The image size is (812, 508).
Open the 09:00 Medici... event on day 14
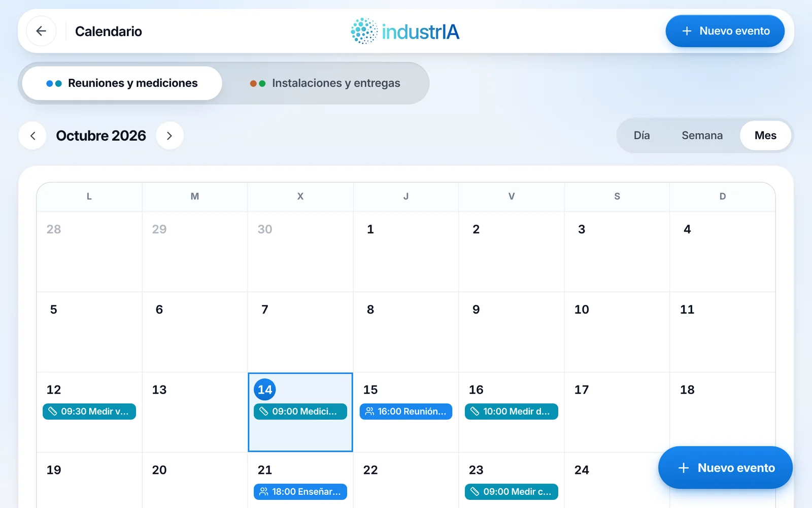point(300,411)
